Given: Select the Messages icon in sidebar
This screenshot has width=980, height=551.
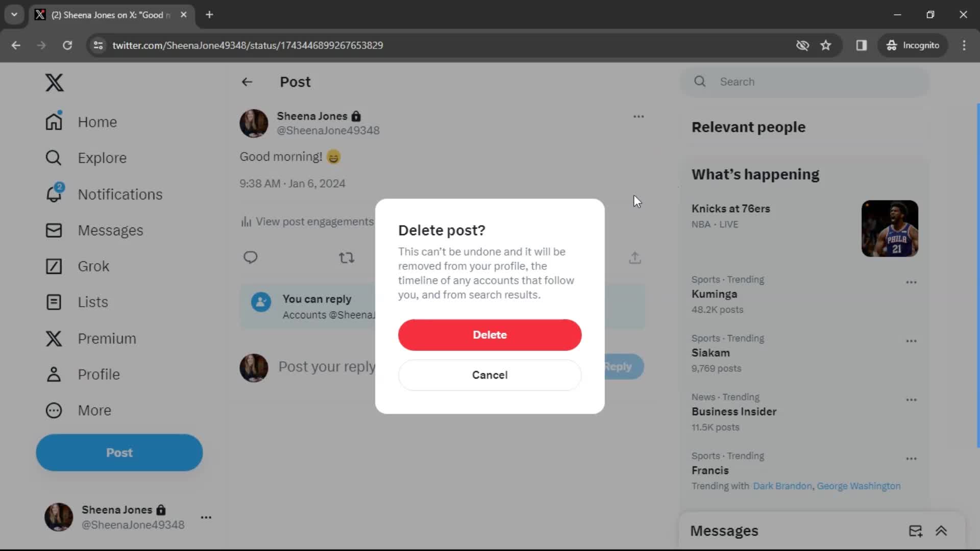Looking at the screenshot, I should (x=54, y=230).
